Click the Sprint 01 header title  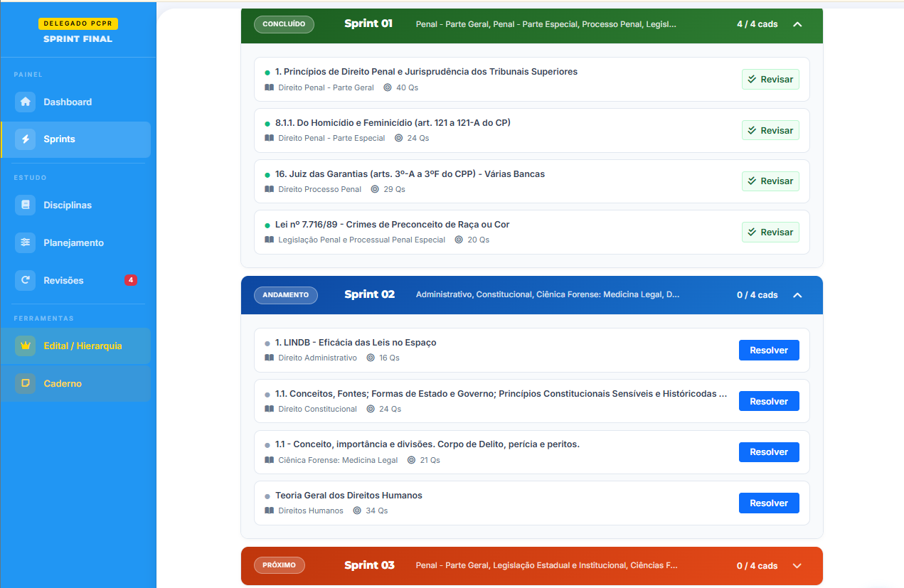click(x=368, y=23)
